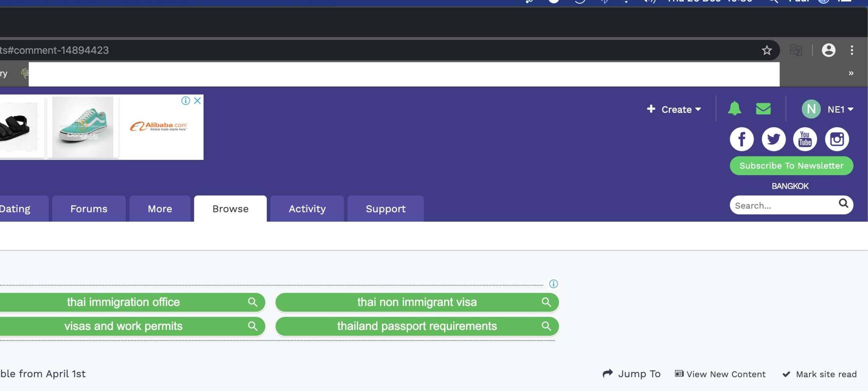Click the magnifier on thai immigration office
Screen dimensions: 868x391
click(252, 302)
